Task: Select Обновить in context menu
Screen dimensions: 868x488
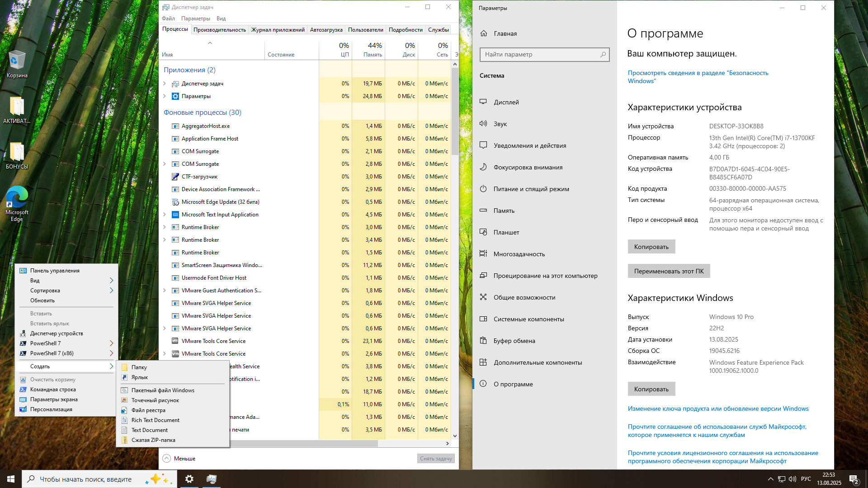Action: point(66,300)
